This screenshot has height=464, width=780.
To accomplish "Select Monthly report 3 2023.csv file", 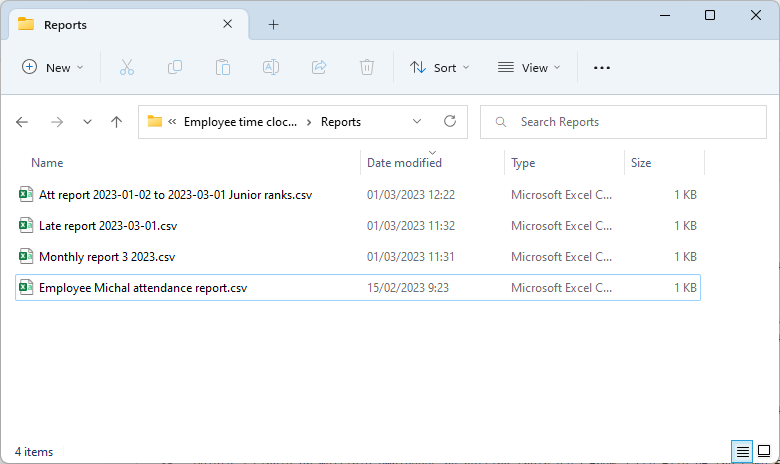I will click(x=358, y=257).
